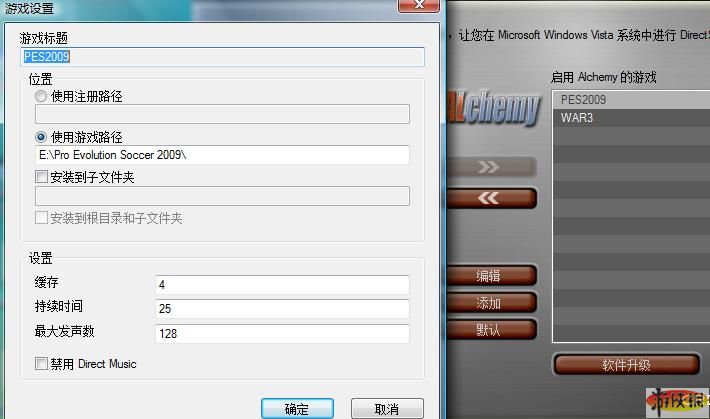Click the 取消 button
This screenshot has height=419, width=710.
point(387,409)
